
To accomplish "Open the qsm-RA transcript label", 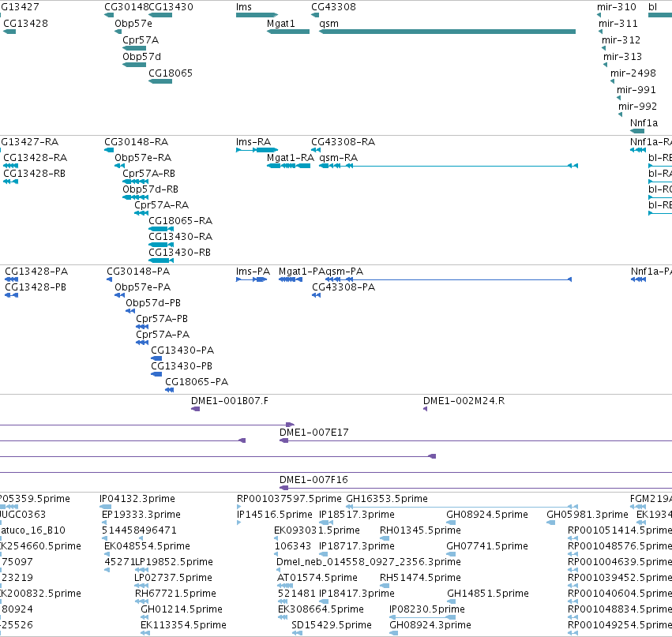I will pos(339,158).
